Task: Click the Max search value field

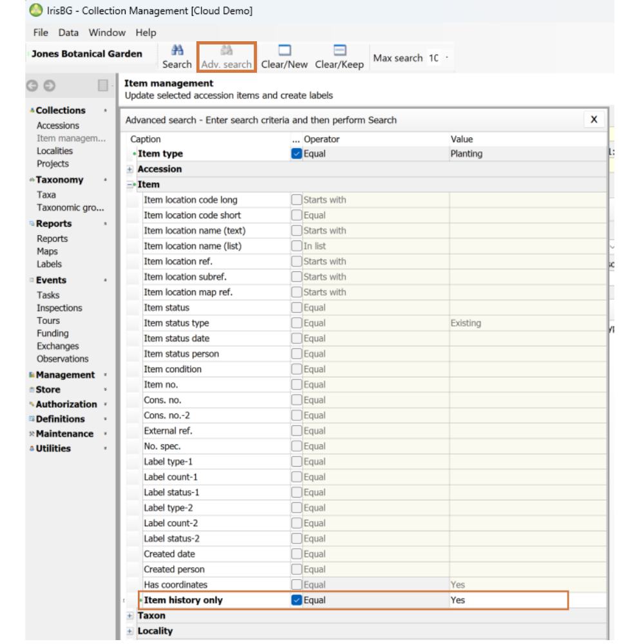Action: point(433,58)
